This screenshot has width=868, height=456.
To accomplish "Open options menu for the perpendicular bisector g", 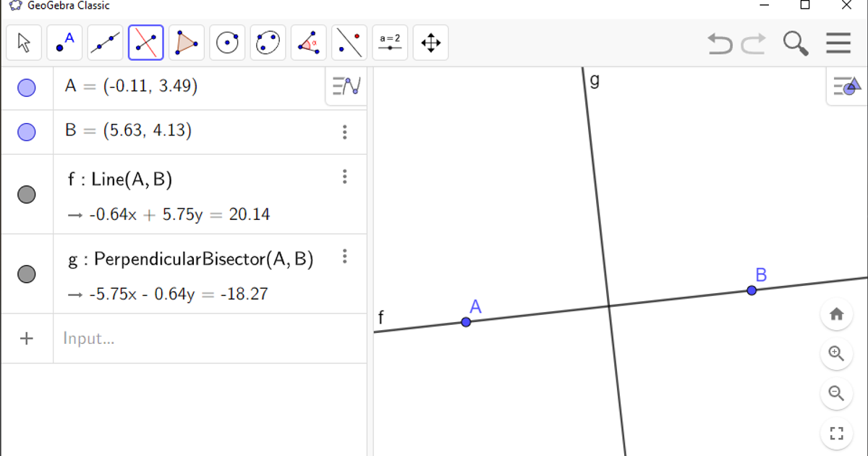I will [345, 256].
